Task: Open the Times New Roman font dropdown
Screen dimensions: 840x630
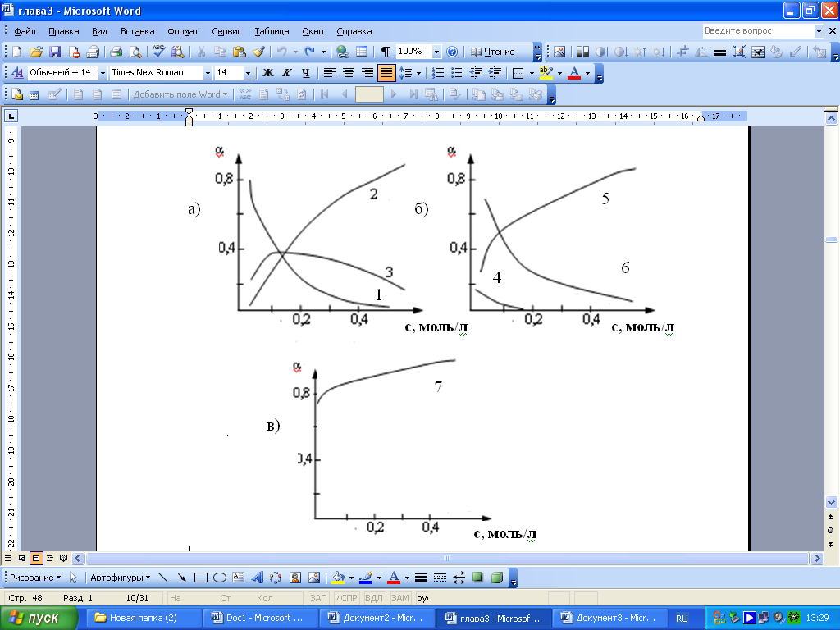Action: [x=208, y=73]
